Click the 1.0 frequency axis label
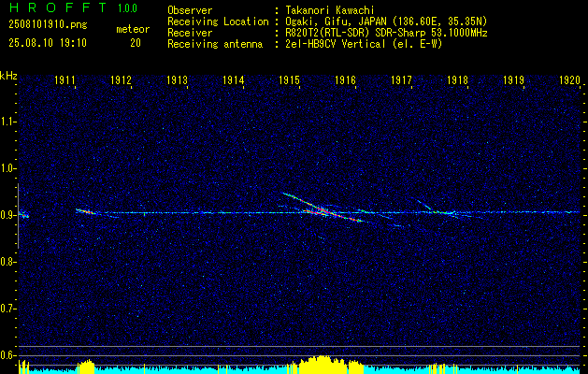 coord(7,168)
